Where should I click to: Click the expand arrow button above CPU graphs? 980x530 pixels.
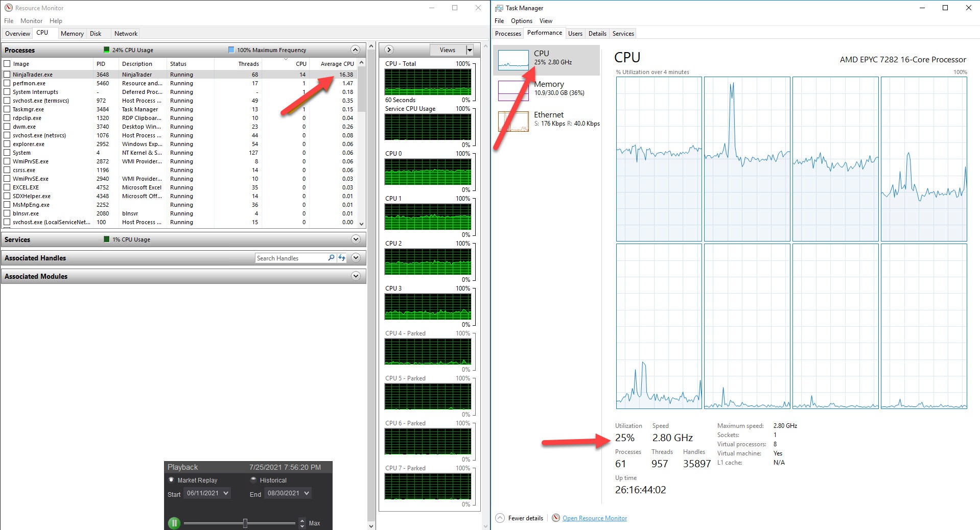[x=389, y=50]
